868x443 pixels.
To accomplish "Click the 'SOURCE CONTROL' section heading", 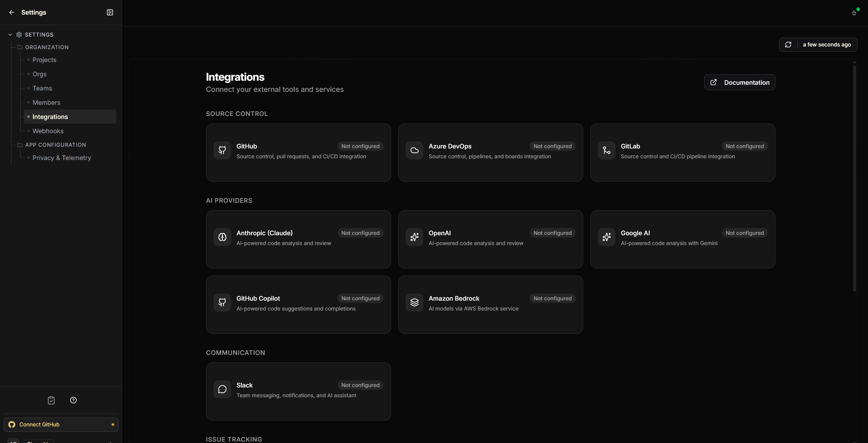I will 237,114.
